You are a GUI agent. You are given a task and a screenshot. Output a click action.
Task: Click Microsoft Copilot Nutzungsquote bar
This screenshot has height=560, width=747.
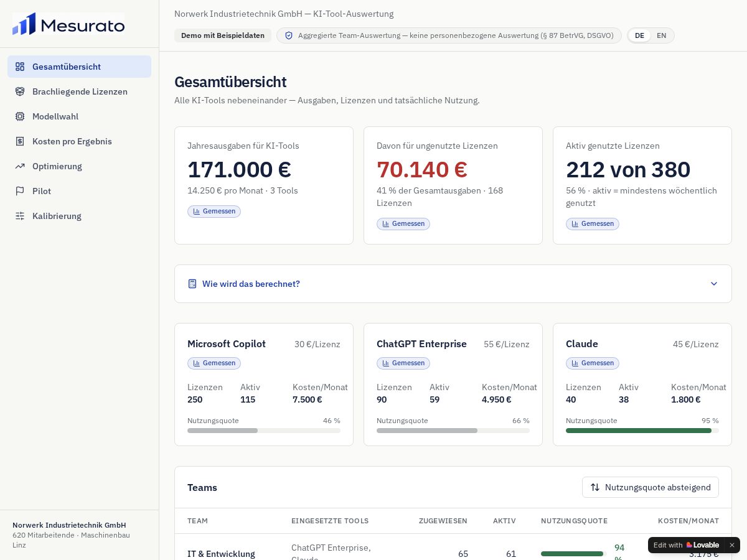[x=264, y=431]
